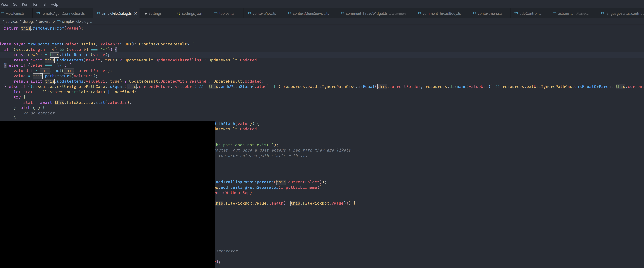Open the Terminal menu
Screen dimensions: 644x268
coord(39,4)
